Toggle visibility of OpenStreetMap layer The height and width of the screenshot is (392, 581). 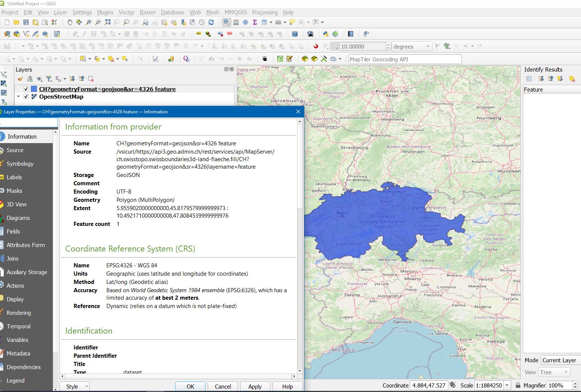pos(26,97)
